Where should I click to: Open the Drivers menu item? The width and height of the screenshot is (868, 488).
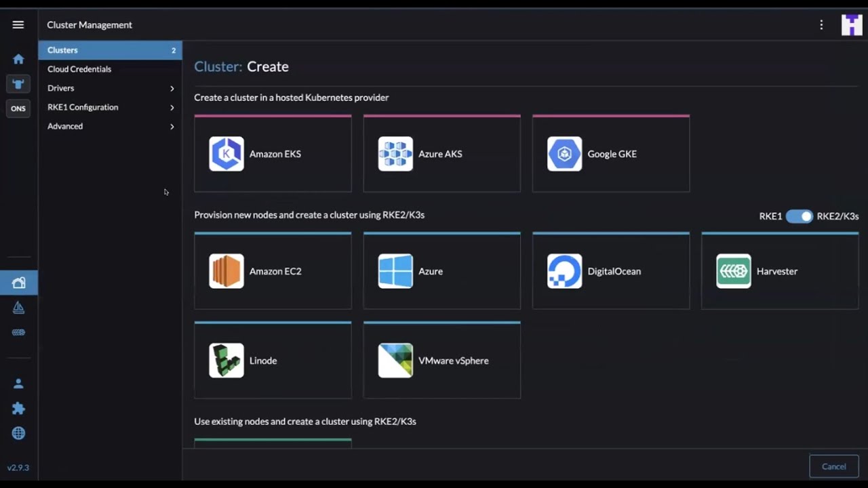click(x=110, y=88)
